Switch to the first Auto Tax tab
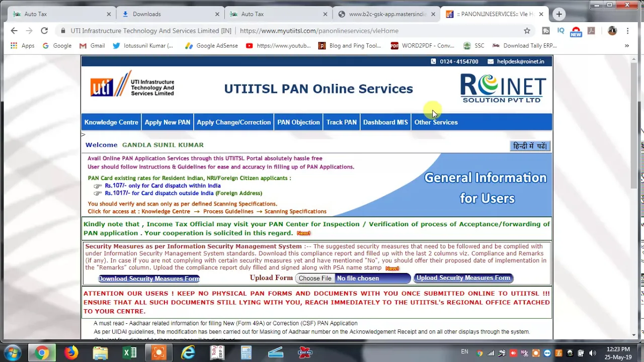This screenshot has width=644, height=362. pyautogui.click(x=62, y=14)
